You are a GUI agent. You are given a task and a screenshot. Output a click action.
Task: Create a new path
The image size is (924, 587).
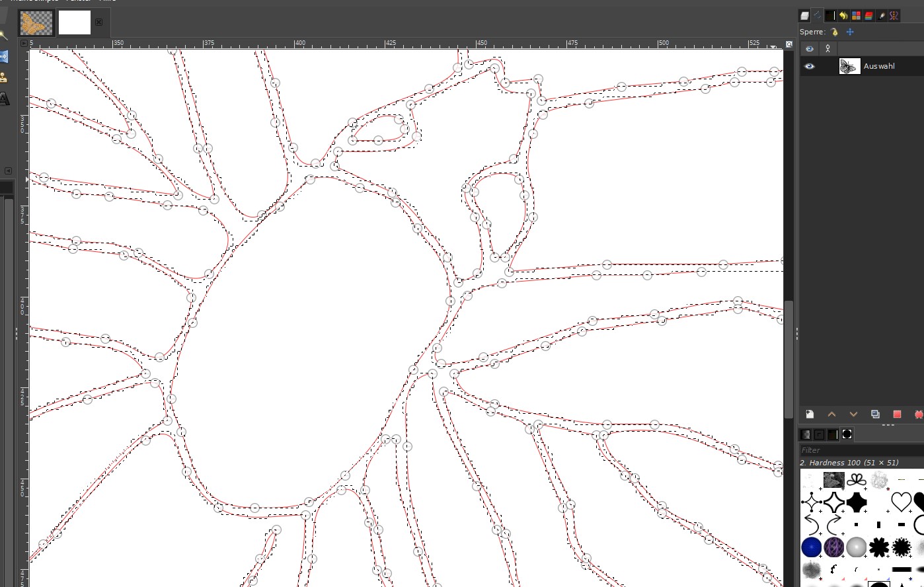[x=810, y=414]
